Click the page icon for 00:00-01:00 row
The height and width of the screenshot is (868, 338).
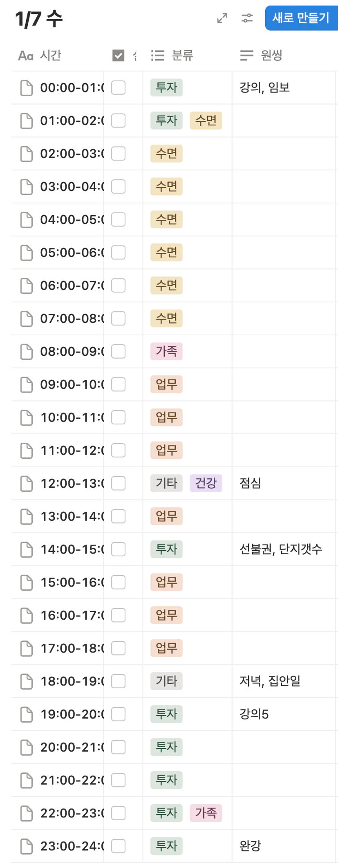(x=27, y=88)
